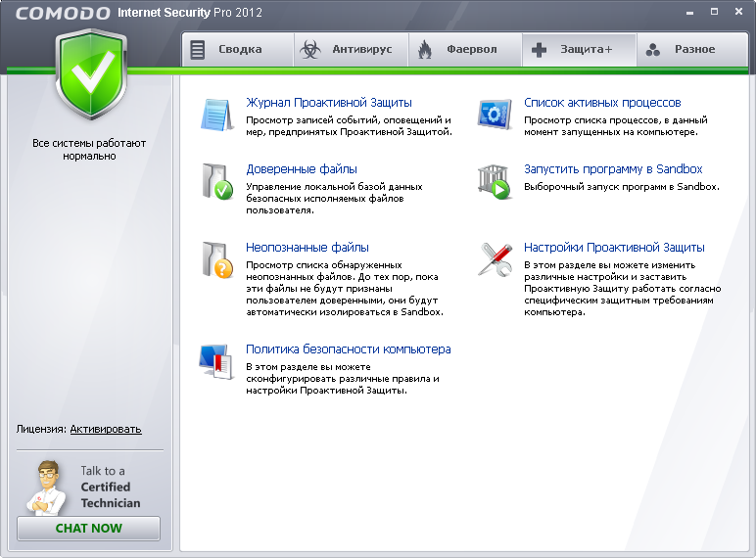Open the Список активных процессов link
756x558 pixels.
(601, 103)
